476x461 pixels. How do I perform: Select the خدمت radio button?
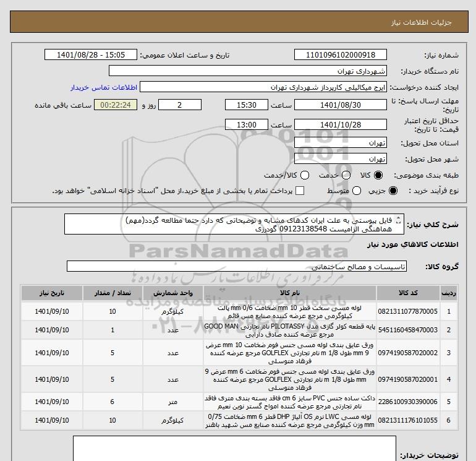pos(346,175)
